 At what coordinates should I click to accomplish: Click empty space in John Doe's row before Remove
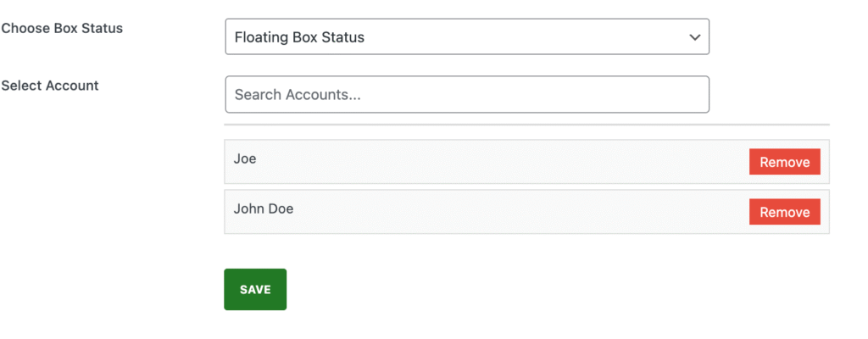[x=520, y=212]
